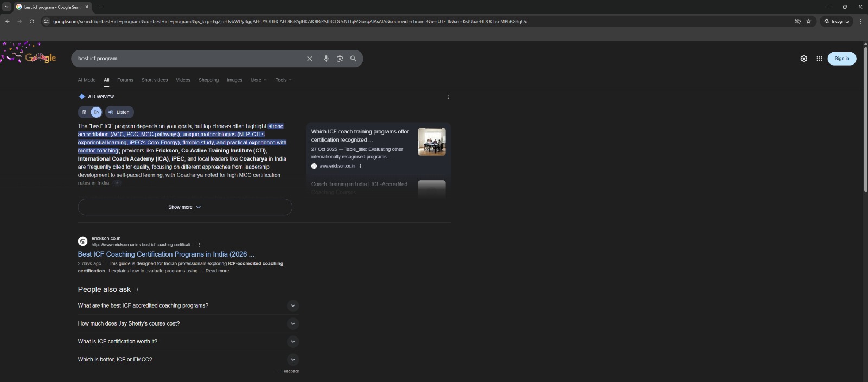The width and height of the screenshot is (868, 382).
Task: Select the All results tab
Action: [x=106, y=80]
